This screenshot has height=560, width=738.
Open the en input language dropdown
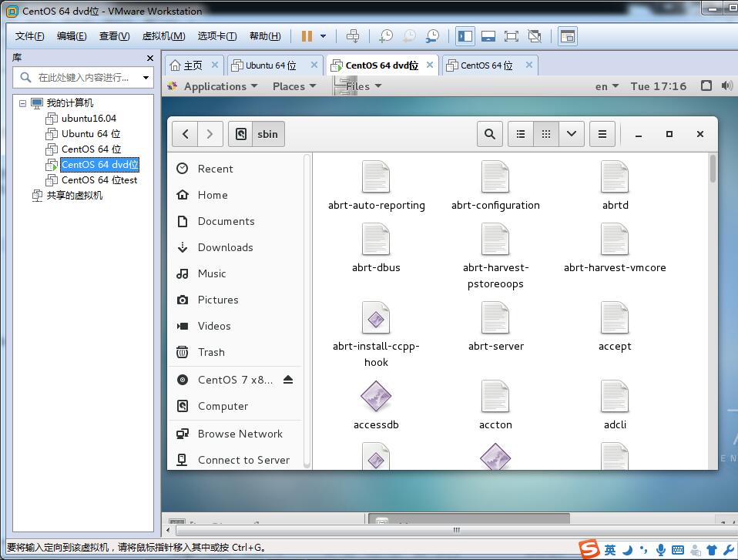pos(607,86)
